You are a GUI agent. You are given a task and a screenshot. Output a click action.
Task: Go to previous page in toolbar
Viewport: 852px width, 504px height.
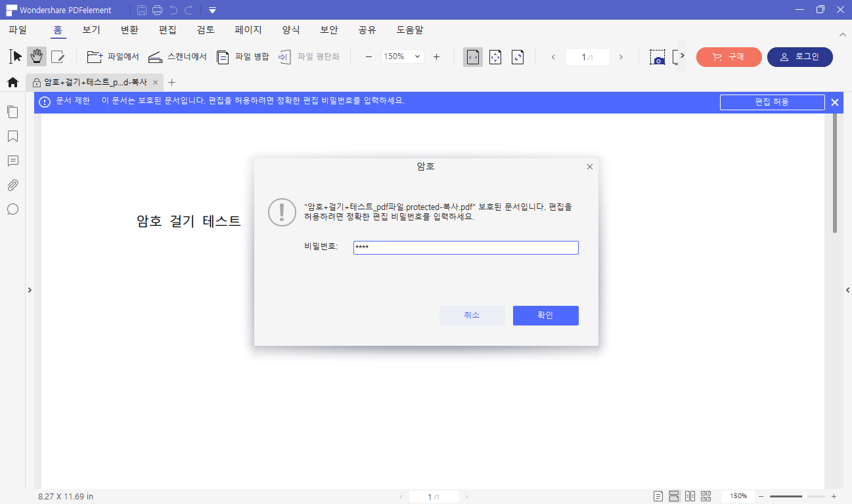point(553,57)
